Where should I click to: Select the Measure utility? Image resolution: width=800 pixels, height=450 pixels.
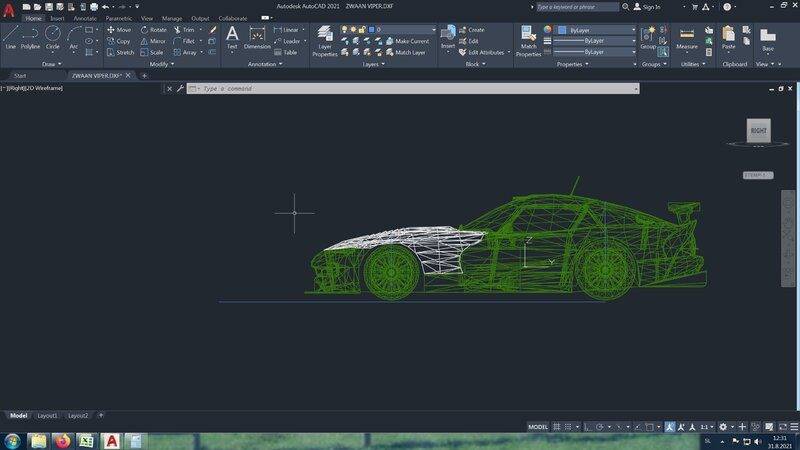pos(687,38)
